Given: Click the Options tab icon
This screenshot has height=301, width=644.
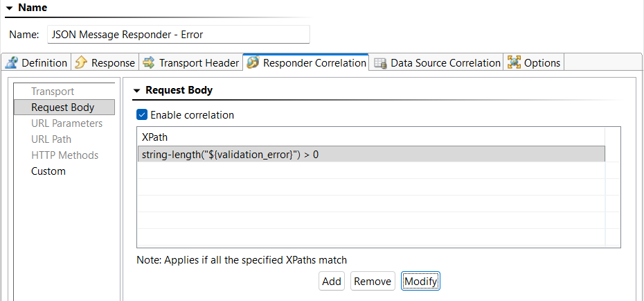Looking at the screenshot, I should pyautogui.click(x=515, y=62).
